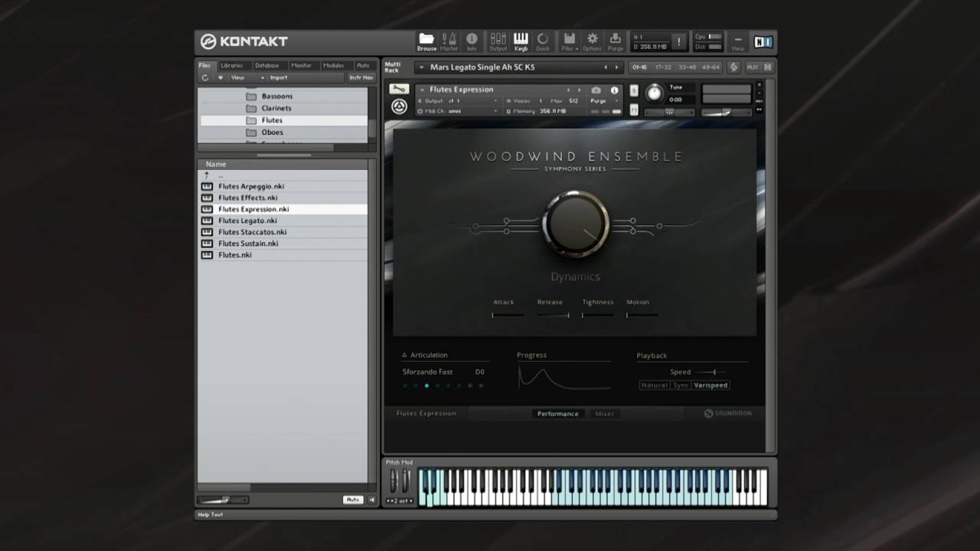This screenshot has height=551, width=980.
Task: Close the Flutes Expression instrument
Action: tap(759, 85)
